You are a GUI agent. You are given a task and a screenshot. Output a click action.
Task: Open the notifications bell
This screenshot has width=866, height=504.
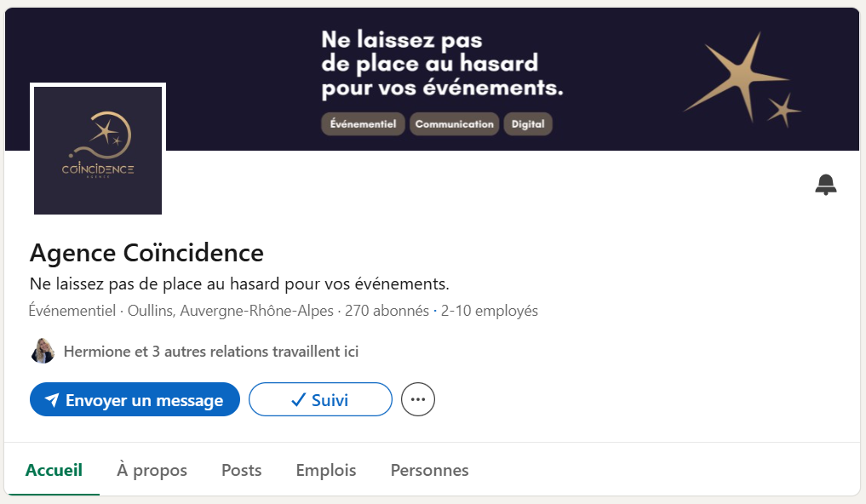(825, 184)
